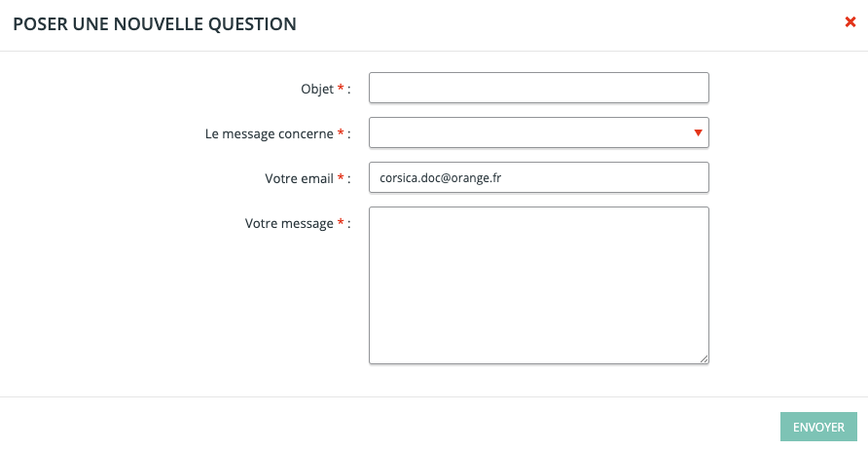
Task: Click the required asterisk beside 'Votre email'
Action: coord(341,178)
